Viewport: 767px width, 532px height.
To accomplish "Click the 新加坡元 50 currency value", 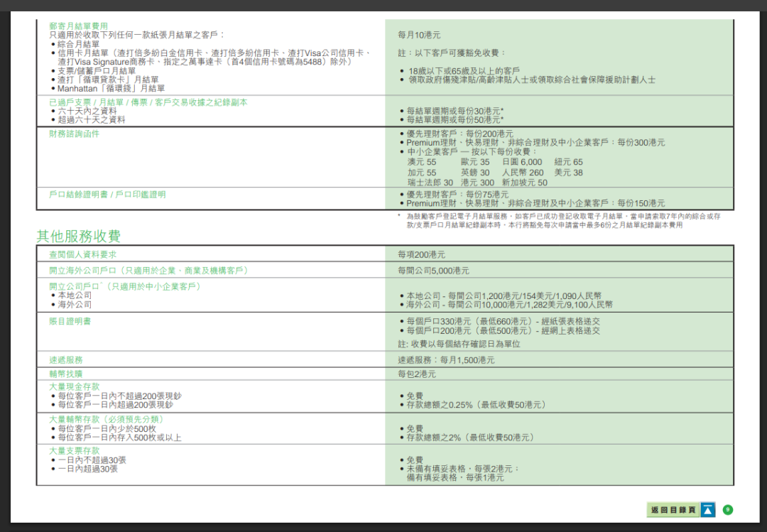I will 524,183.
